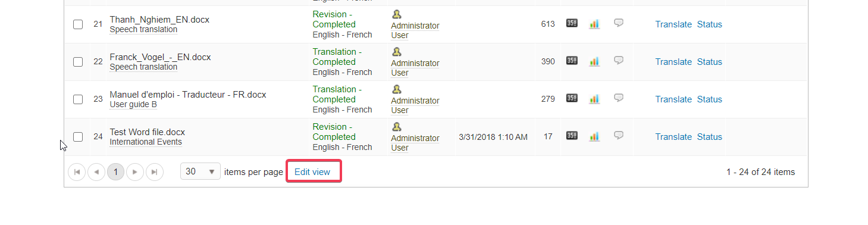868x225 pixels.
Task: Open statistics chart icon for Test Word file.docx
Action: (594, 136)
